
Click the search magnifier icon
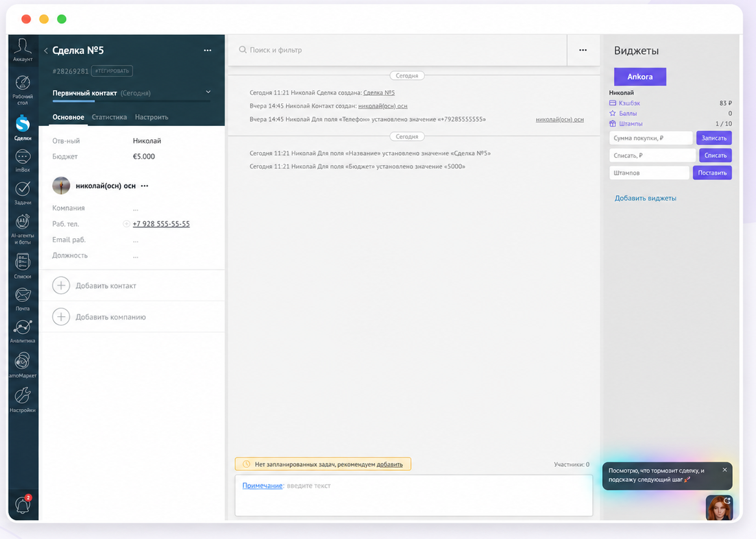(x=243, y=50)
